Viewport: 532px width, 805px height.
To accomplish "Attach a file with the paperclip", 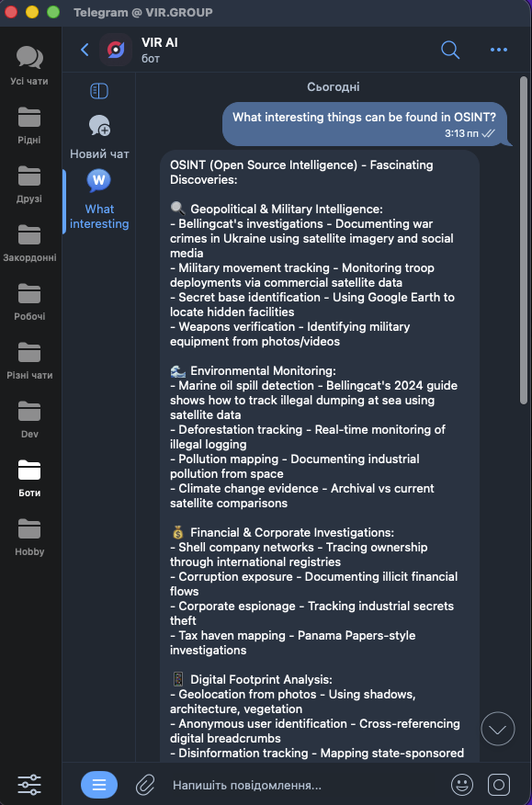I will tap(145, 785).
